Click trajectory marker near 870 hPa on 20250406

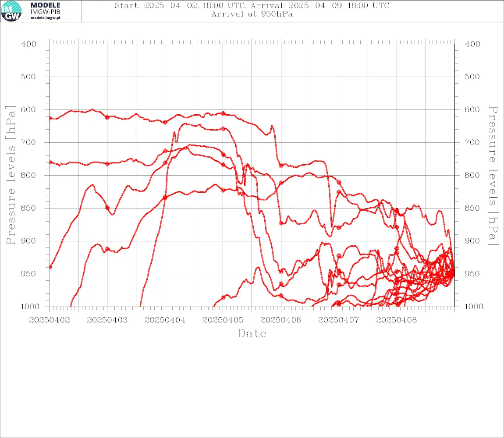[281, 223]
